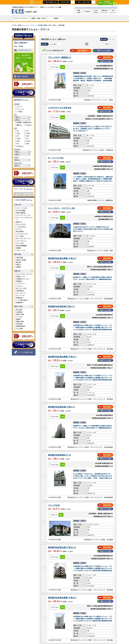Open the 事務所・店舗・その他 tab

[38, 18]
